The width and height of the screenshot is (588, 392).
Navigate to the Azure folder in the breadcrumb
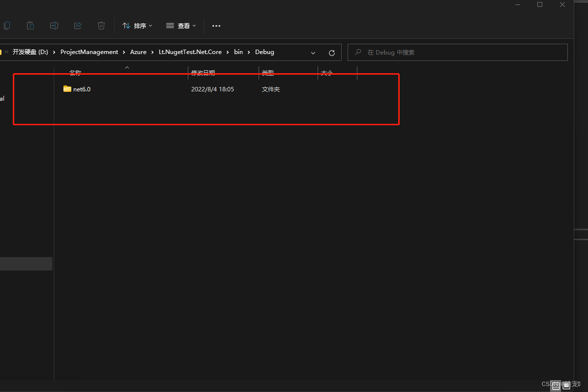138,52
